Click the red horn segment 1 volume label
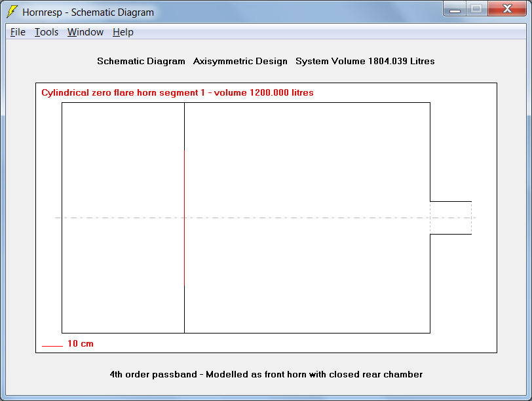532x401 pixels. point(178,92)
